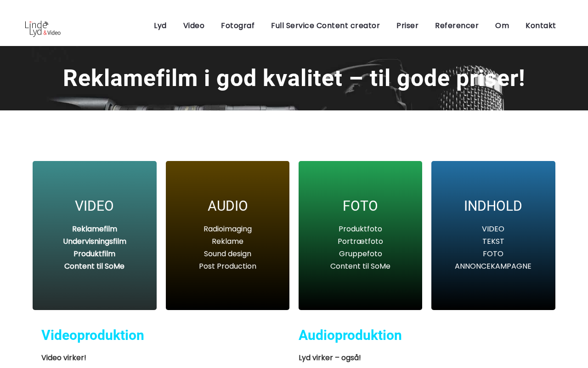Click the VIDEO card heading
This screenshot has width=588, height=368.
click(94, 206)
